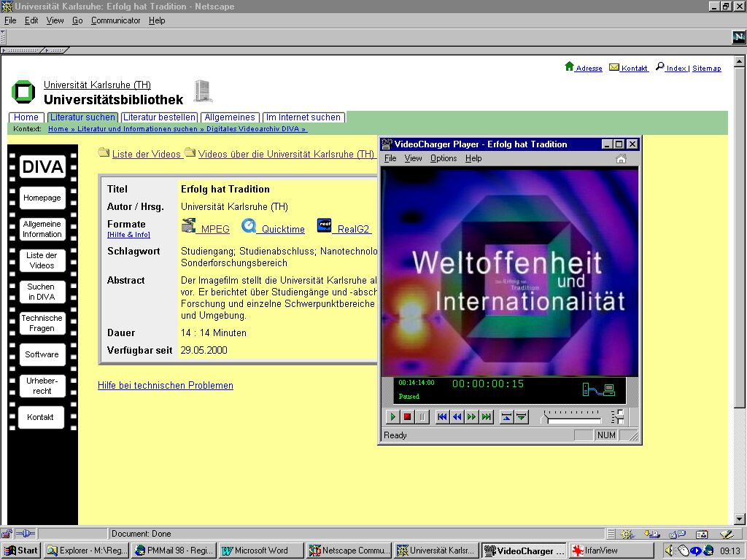This screenshot has width=747, height=560.
Task: Click the DIVA logo on the filmstrip
Action: click(43, 167)
